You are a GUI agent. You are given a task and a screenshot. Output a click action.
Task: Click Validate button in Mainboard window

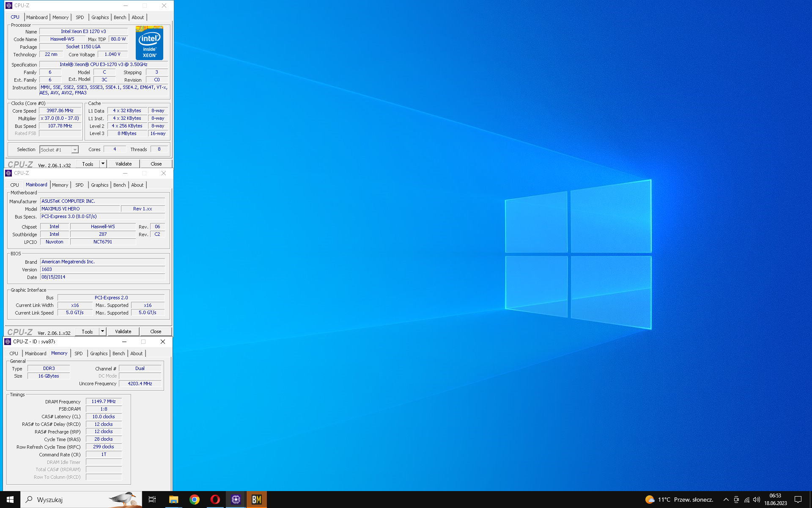[123, 331]
